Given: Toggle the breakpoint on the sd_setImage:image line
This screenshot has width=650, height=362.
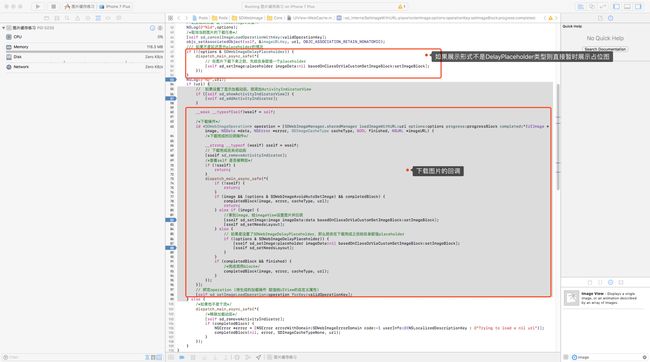Looking at the screenshot, I should (x=171, y=220).
